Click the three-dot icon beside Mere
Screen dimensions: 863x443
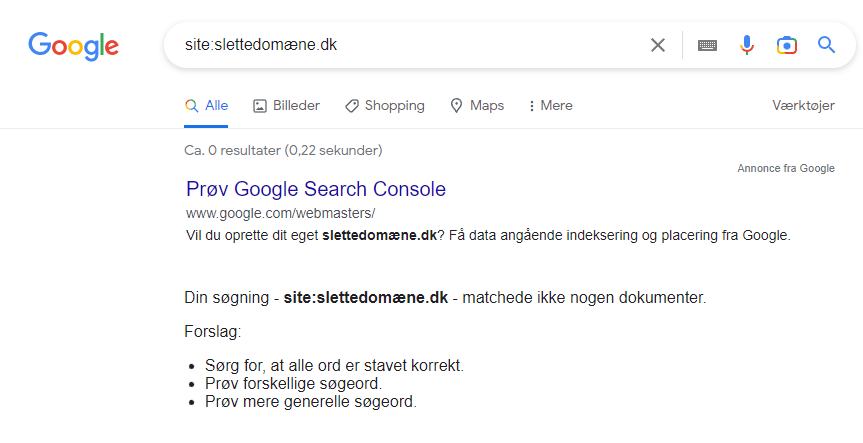click(x=532, y=106)
